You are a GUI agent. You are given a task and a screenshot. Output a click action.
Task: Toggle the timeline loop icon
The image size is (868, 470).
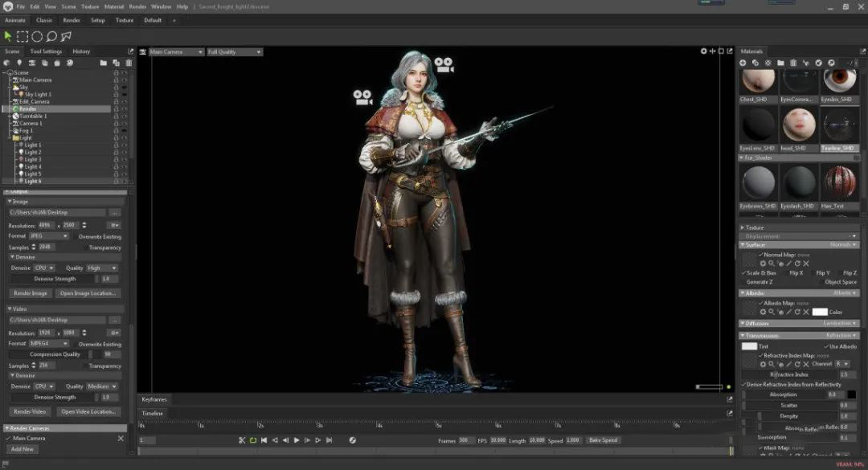(253, 440)
